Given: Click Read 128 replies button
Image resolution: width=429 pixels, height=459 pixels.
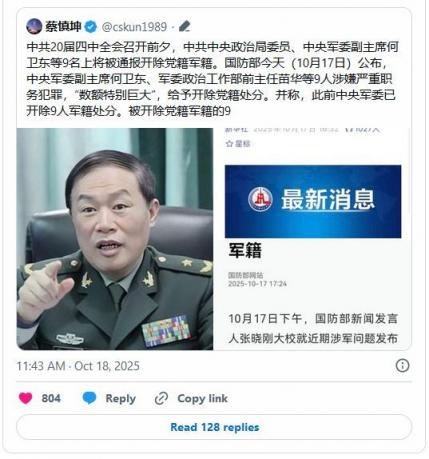Looking at the screenshot, I should pyautogui.click(x=214, y=427).
